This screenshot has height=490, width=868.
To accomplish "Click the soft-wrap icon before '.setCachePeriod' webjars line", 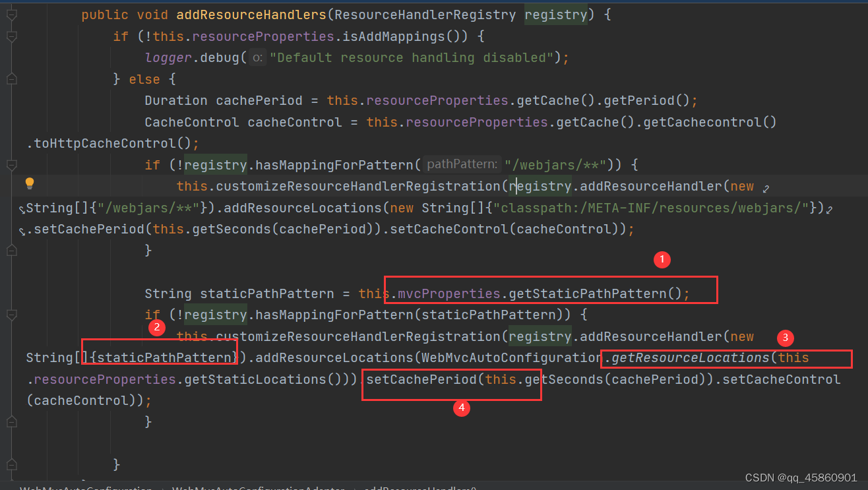I will tap(22, 231).
